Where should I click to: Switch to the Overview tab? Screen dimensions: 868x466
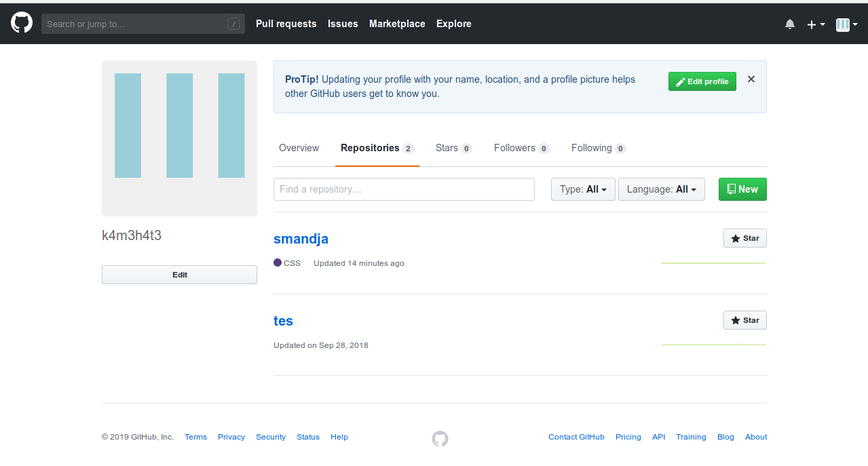[299, 148]
